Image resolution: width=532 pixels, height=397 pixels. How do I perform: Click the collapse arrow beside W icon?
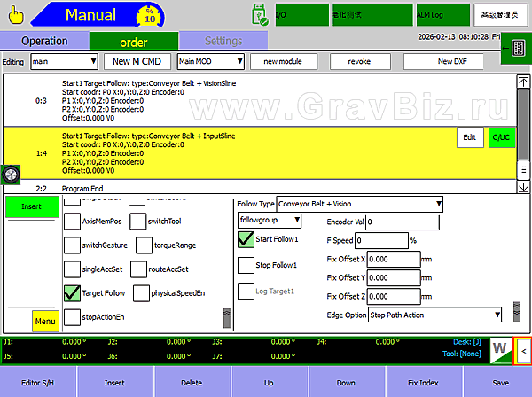(x=522, y=351)
